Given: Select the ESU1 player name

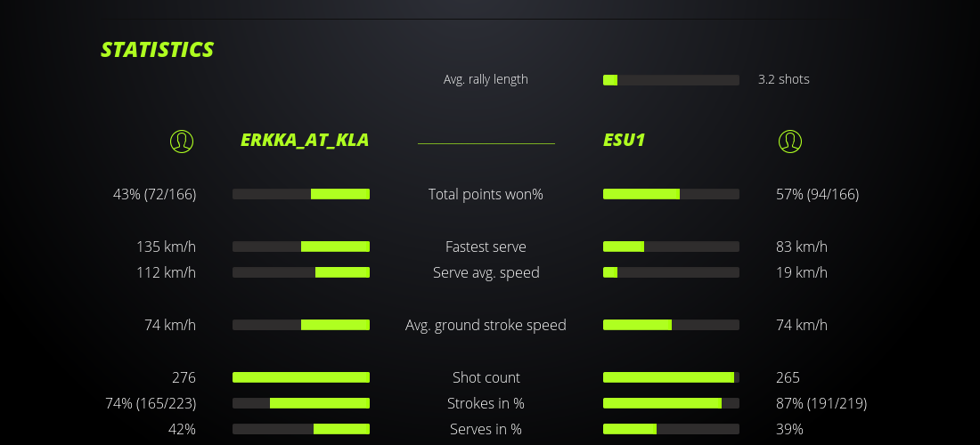Looking at the screenshot, I should click(x=624, y=140).
